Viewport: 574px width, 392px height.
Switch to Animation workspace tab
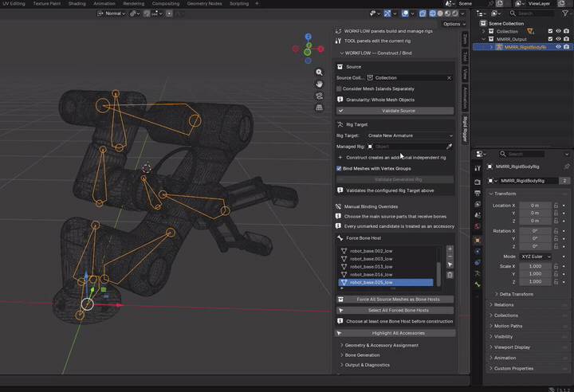(104, 4)
